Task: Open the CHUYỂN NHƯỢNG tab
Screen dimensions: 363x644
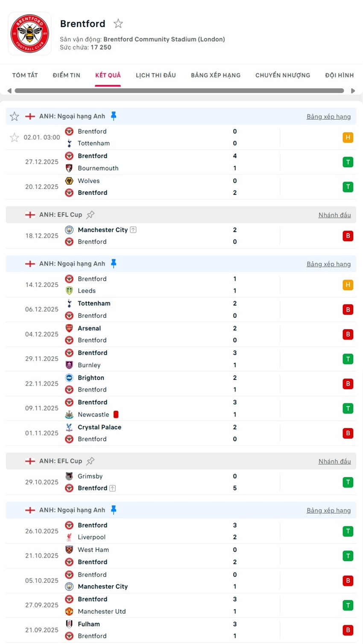Action: (282, 75)
